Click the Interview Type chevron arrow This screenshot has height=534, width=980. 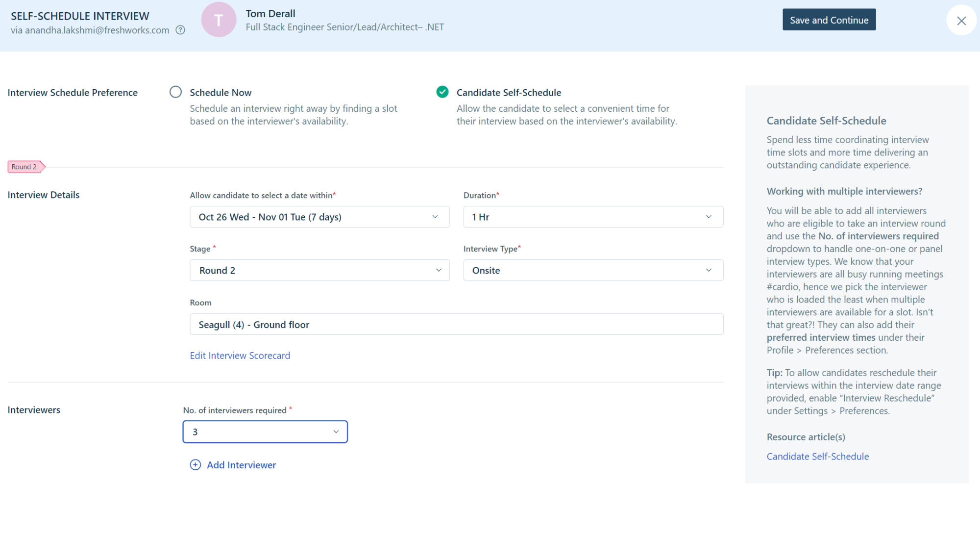709,270
